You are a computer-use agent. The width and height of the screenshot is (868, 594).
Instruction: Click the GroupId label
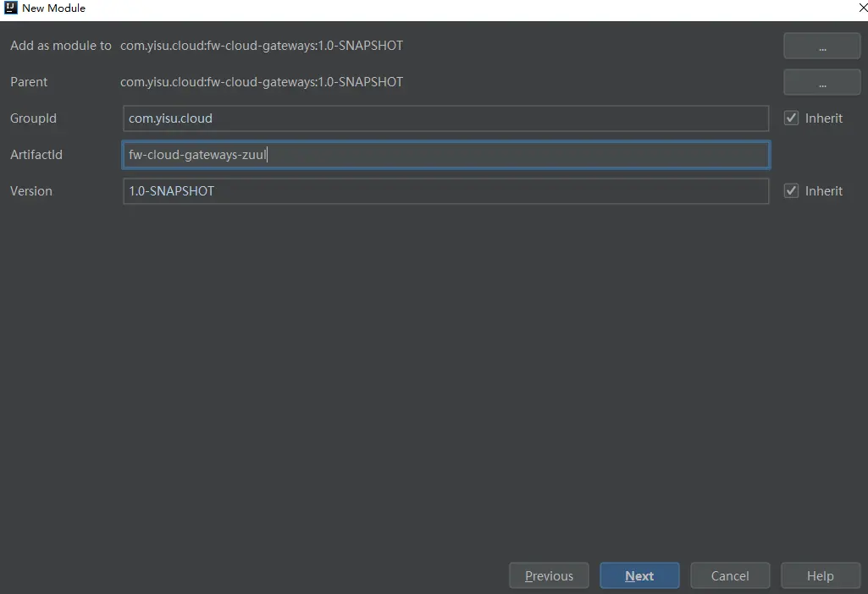click(x=34, y=118)
